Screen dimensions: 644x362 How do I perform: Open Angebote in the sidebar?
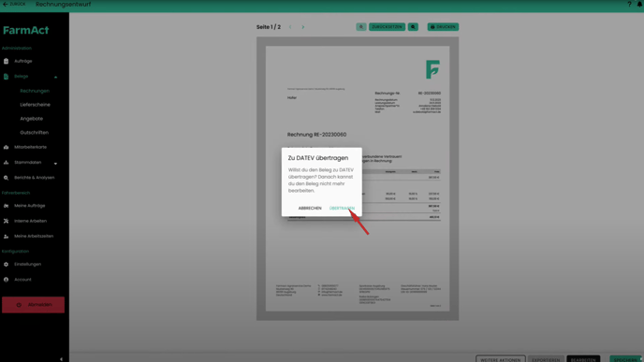pos(31,119)
